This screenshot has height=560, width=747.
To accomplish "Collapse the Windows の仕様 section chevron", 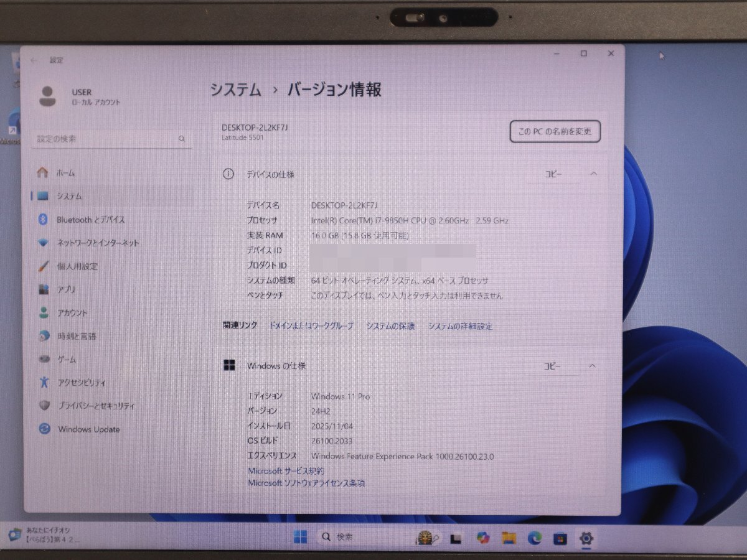I will point(593,366).
